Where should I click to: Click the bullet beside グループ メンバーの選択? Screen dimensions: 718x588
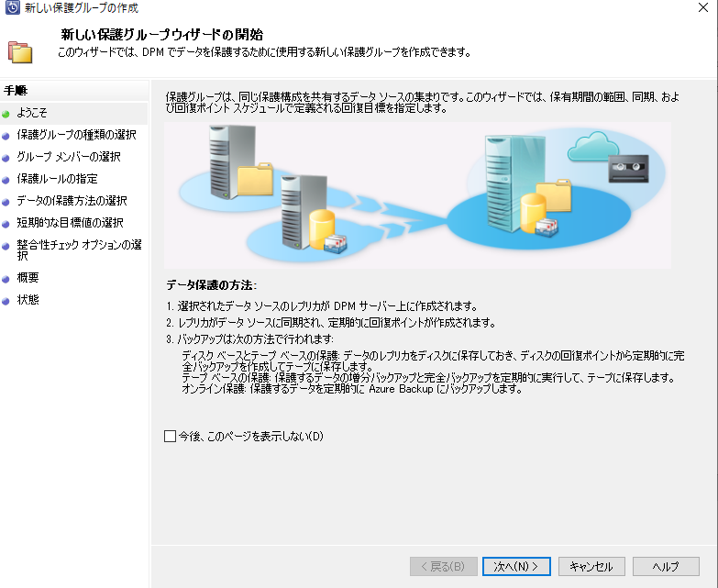pos(6,158)
